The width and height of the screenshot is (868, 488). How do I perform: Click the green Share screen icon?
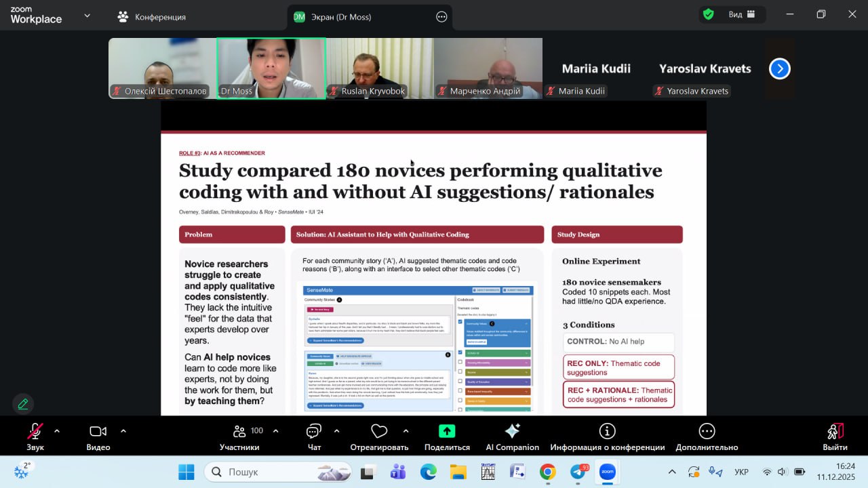(447, 431)
